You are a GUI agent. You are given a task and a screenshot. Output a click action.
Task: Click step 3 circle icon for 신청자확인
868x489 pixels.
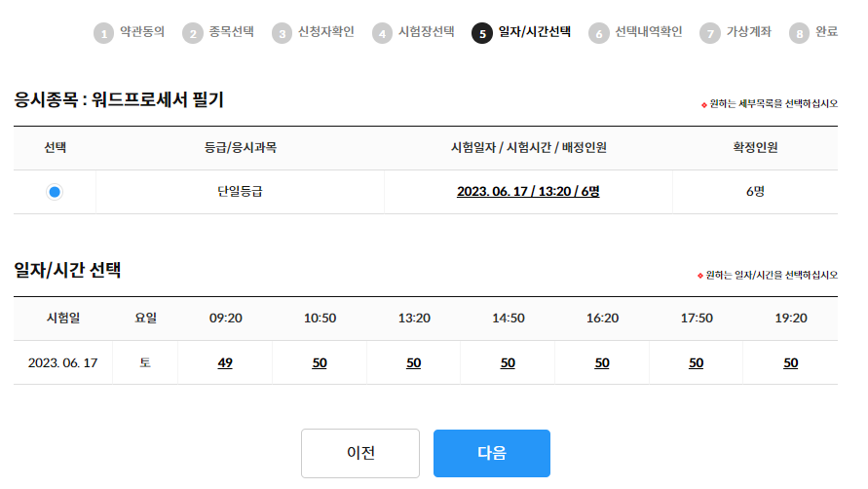(282, 33)
